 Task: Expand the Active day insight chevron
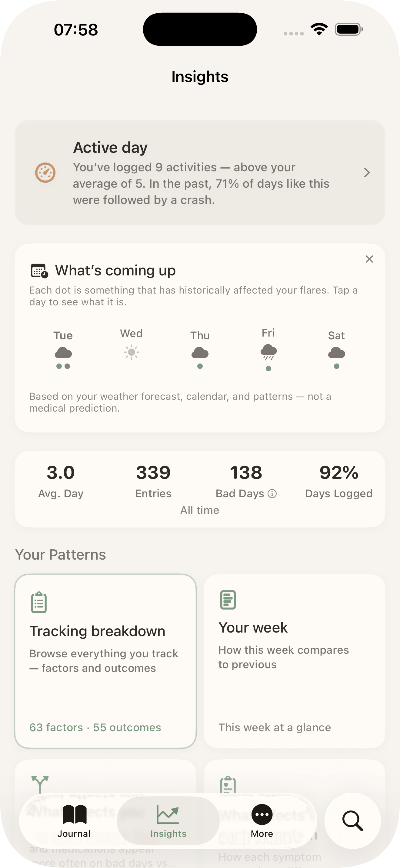[x=367, y=173]
